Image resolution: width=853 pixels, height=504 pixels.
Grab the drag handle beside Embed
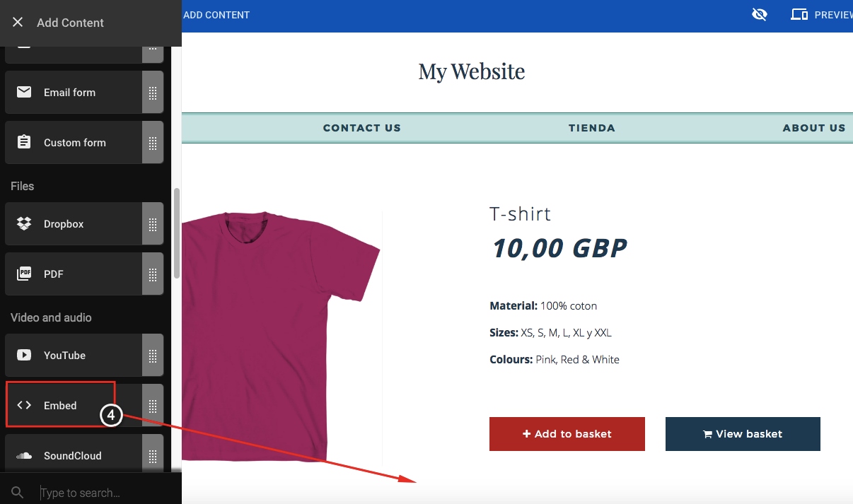tap(153, 405)
